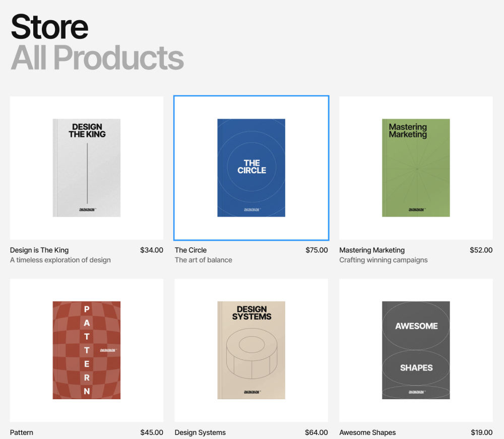Click 'Crafting winning campaigns' description text
Image resolution: width=504 pixels, height=439 pixels.
[384, 260]
